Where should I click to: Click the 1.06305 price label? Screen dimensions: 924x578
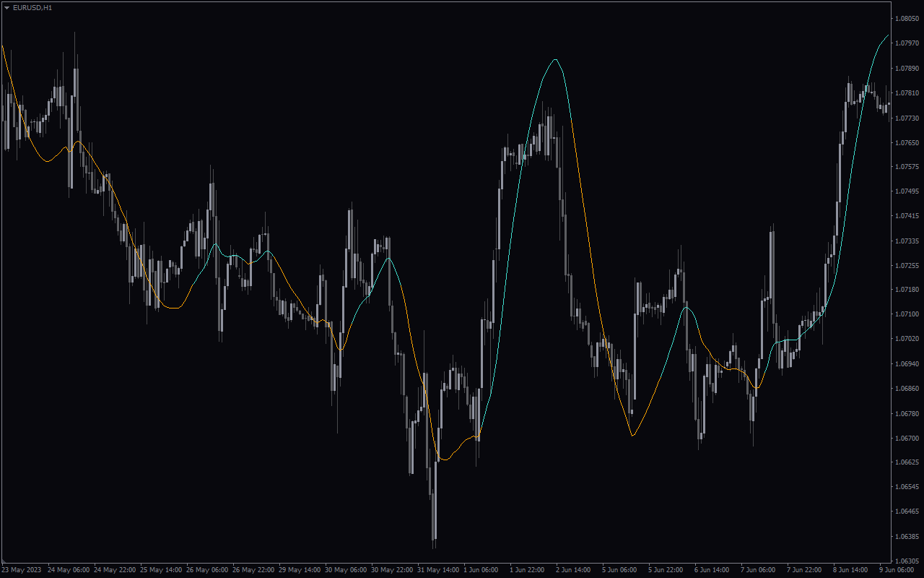(x=907, y=561)
